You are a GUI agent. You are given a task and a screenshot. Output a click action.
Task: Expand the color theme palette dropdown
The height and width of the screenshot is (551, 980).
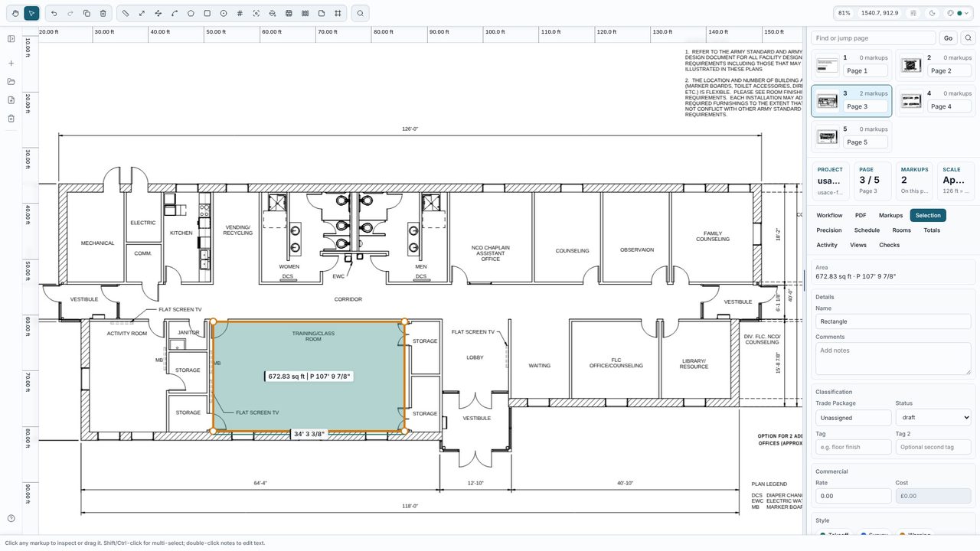pyautogui.click(x=958, y=13)
